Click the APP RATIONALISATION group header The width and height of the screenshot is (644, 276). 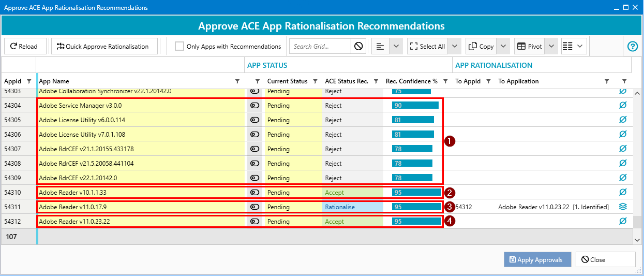click(x=494, y=65)
